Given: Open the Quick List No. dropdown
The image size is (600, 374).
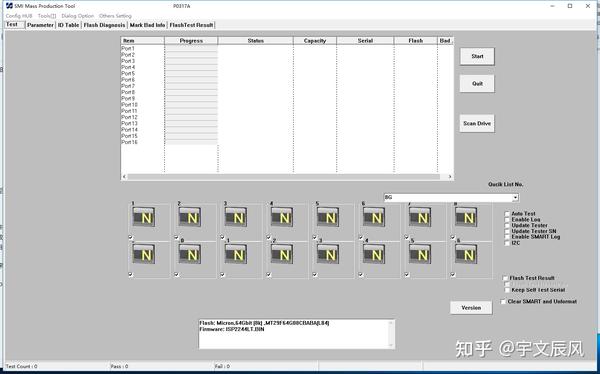Looking at the screenshot, I should [515, 198].
